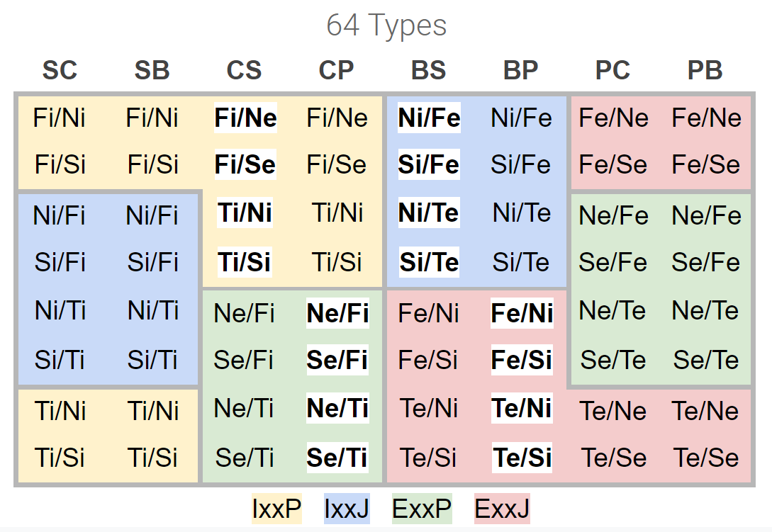Select bold Ne/Fi cell in CP column
Image resolution: width=772 pixels, height=532 pixels.
click(337, 313)
